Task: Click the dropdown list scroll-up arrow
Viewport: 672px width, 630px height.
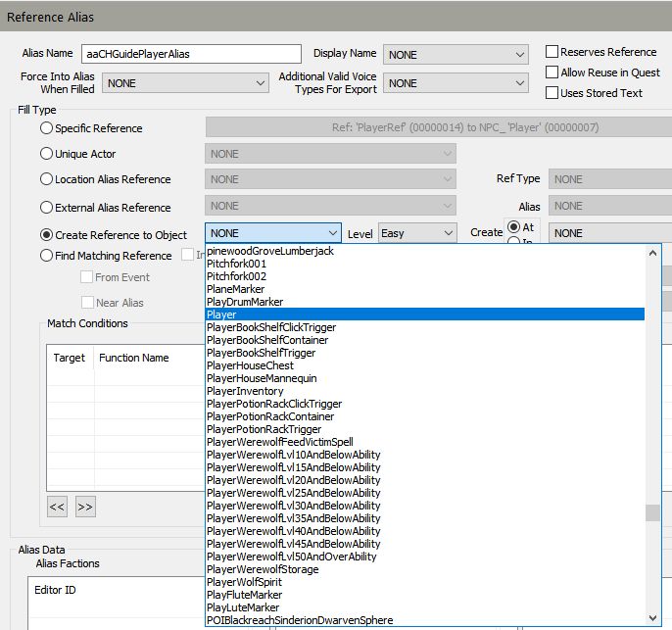Action: coord(653,252)
